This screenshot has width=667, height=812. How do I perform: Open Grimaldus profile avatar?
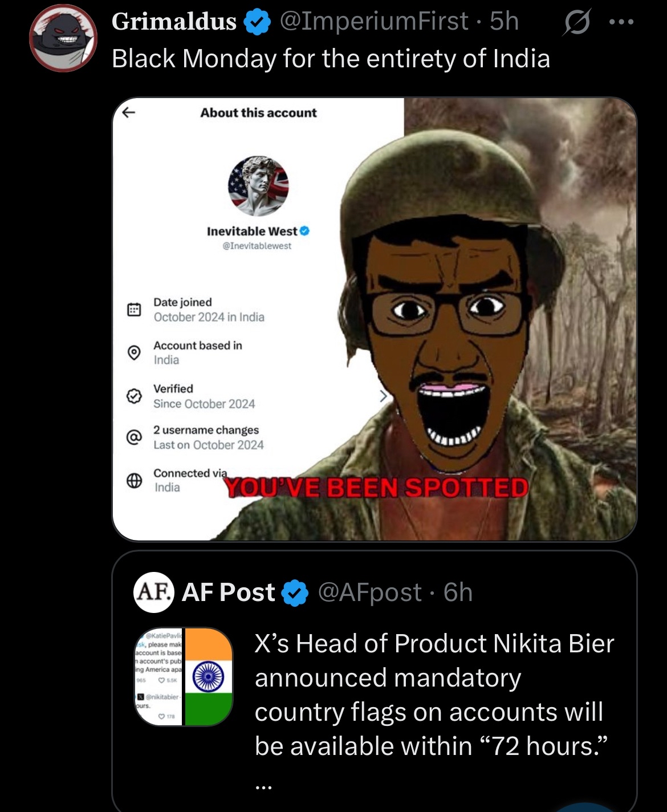(x=63, y=38)
